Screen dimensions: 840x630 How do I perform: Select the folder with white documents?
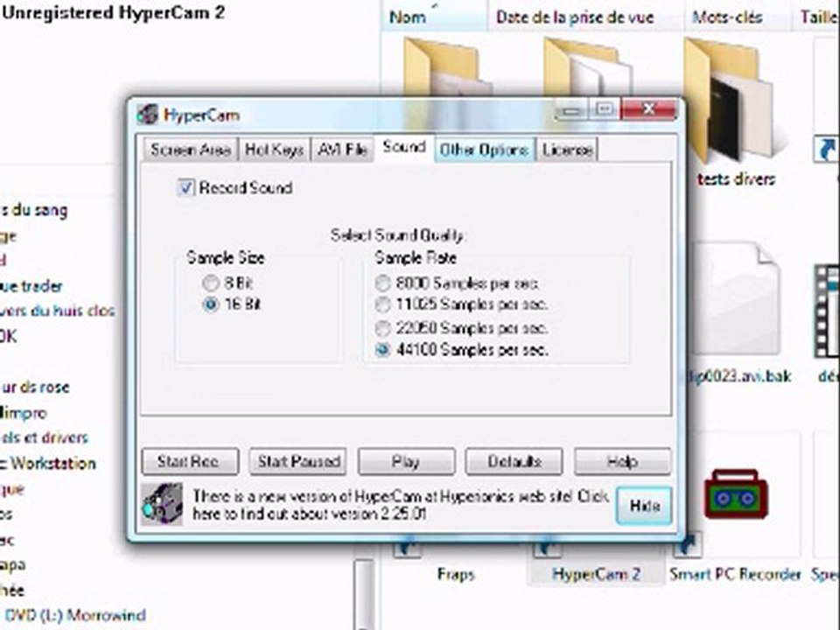pos(588,67)
